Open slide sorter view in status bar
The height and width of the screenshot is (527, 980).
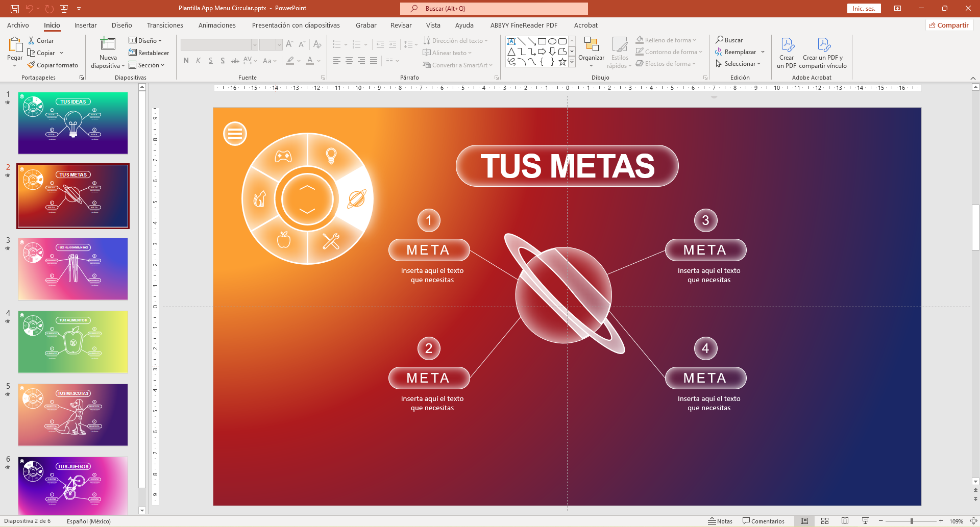coord(825,521)
